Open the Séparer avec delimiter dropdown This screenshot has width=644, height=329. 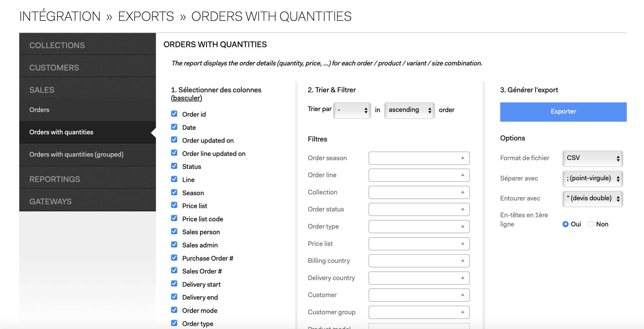(x=593, y=178)
